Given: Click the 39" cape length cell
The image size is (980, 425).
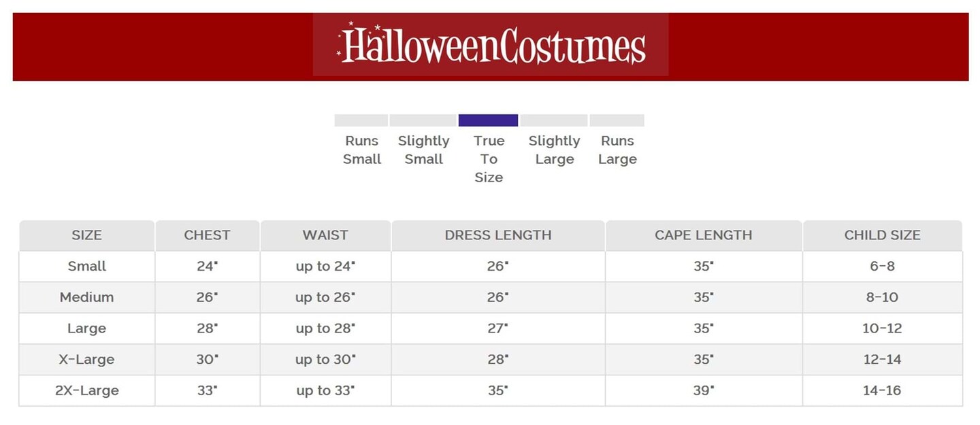Looking at the screenshot, I should pyautogui.click(x=704, y=391).
